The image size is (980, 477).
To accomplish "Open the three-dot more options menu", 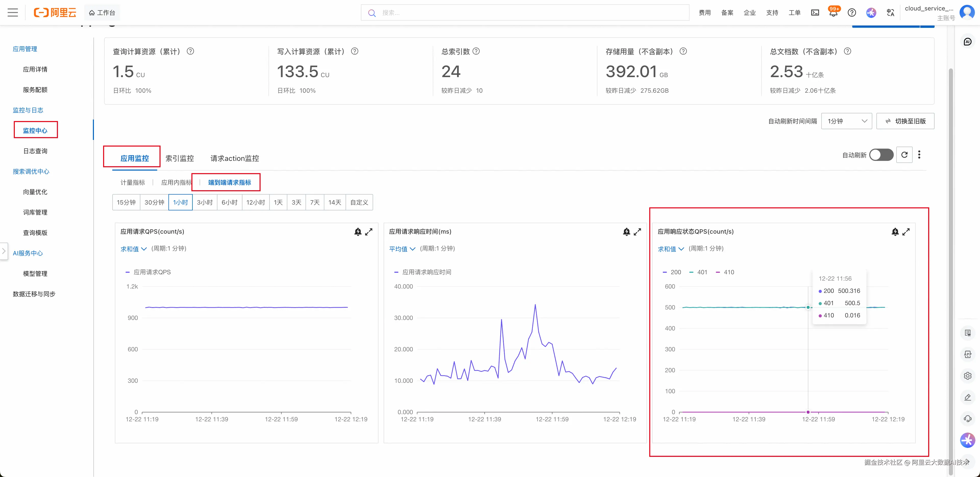I will tap(919, 155).
